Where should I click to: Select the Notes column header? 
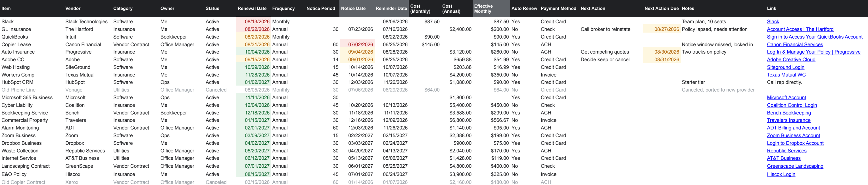[x=688, y=8]
